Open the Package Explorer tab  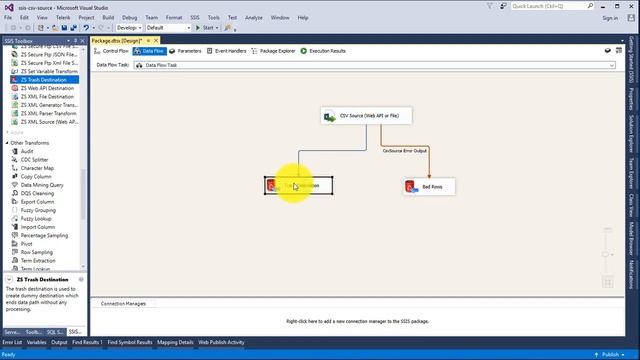tap(273, 51)
